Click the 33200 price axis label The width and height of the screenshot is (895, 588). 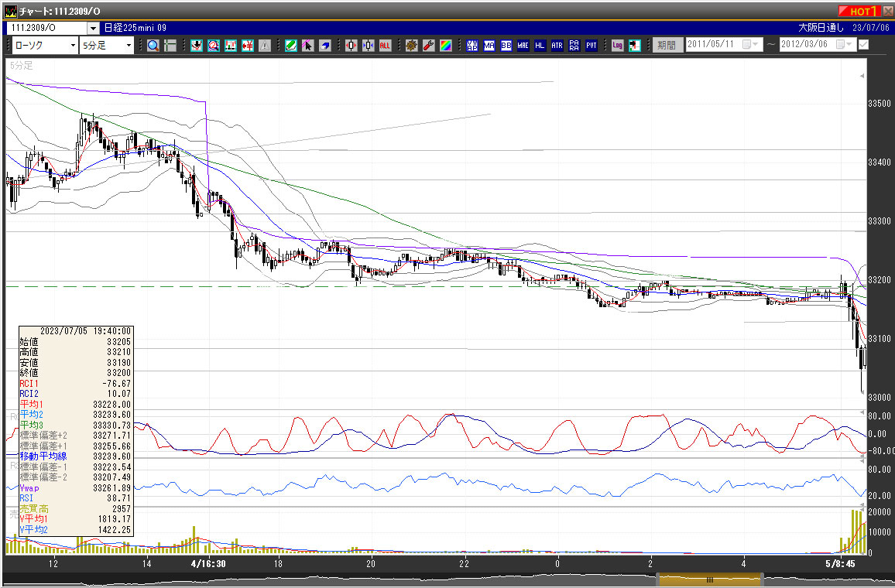tap(879, 280)
